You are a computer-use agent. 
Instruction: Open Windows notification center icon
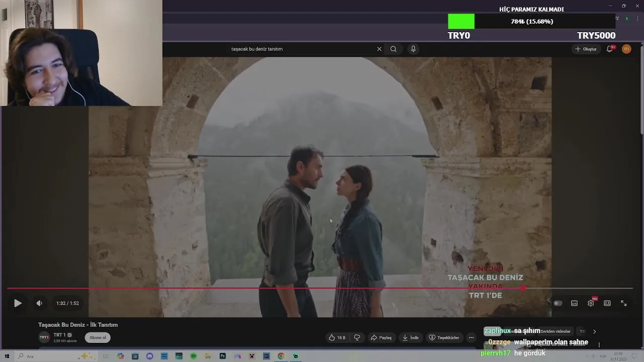point(635,356)
